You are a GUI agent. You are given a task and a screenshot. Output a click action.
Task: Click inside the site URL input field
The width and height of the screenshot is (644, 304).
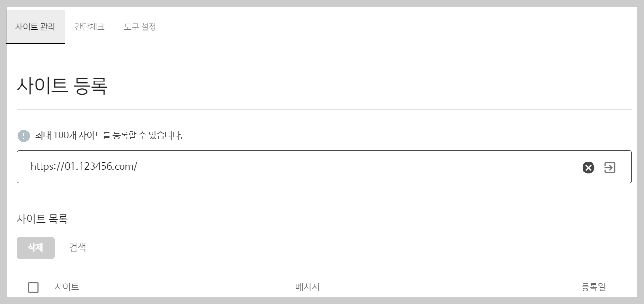(286, 167)
